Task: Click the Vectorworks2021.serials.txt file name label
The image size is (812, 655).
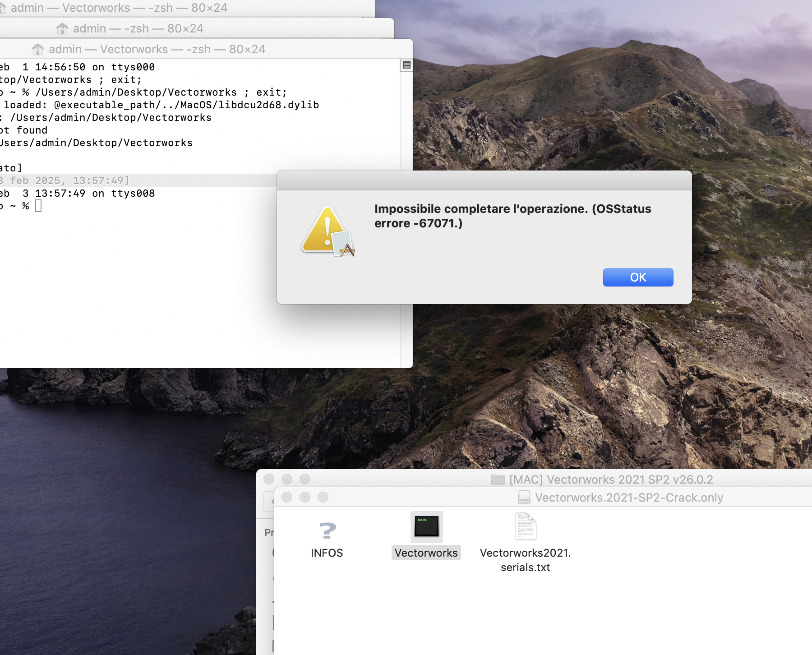Action: [x=525, y=560]
